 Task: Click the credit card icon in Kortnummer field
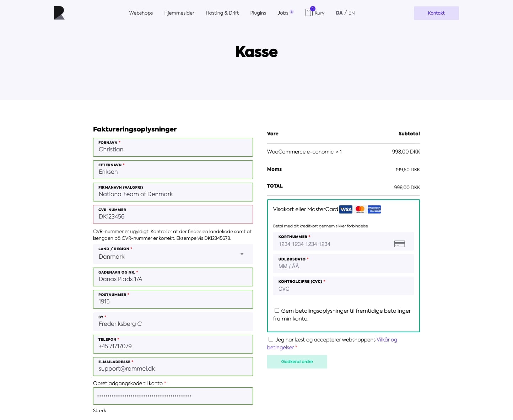pos(400,244)
